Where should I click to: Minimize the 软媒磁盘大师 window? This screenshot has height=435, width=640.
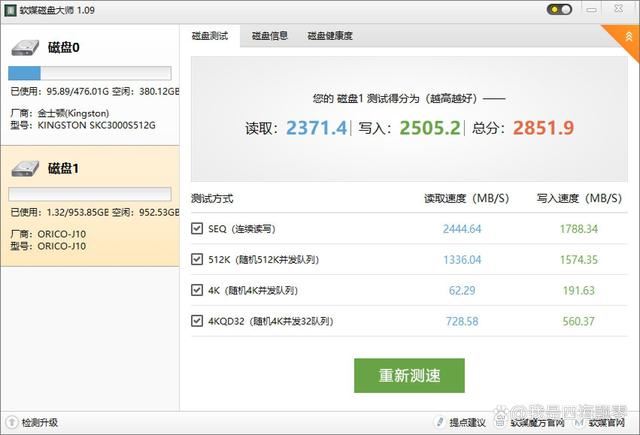[x=591, y=10]
